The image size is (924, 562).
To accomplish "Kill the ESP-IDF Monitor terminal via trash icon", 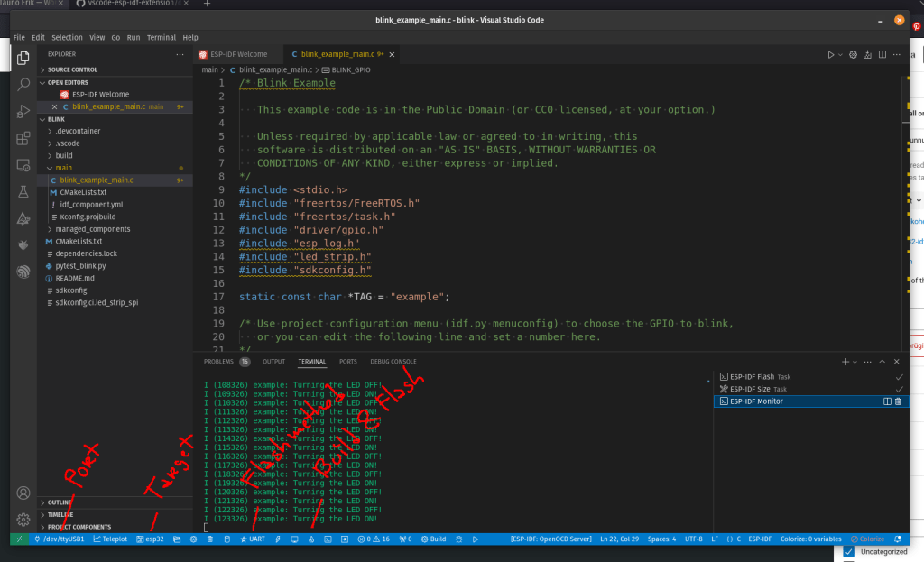I will (898, 401).
